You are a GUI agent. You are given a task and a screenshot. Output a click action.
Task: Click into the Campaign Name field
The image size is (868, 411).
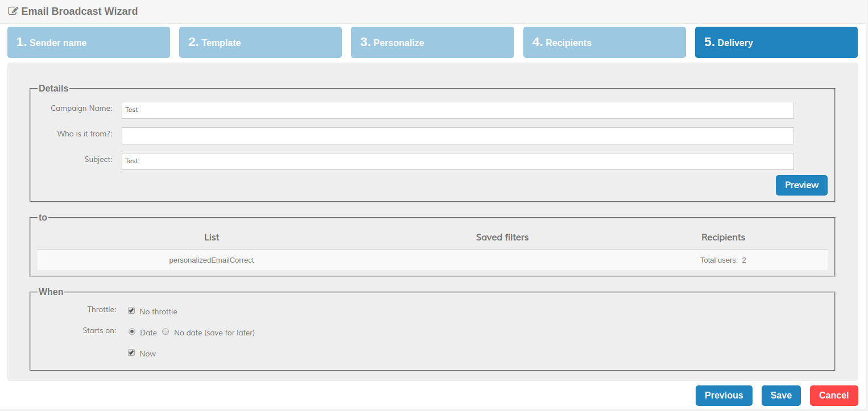(457, 110)
